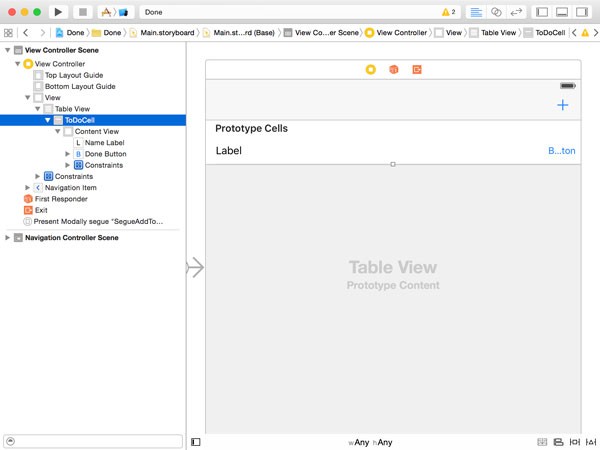Click the storyboard entry point arrow
Image resolution: width=600 pixels, height=450 pixels.
(195, 267)
